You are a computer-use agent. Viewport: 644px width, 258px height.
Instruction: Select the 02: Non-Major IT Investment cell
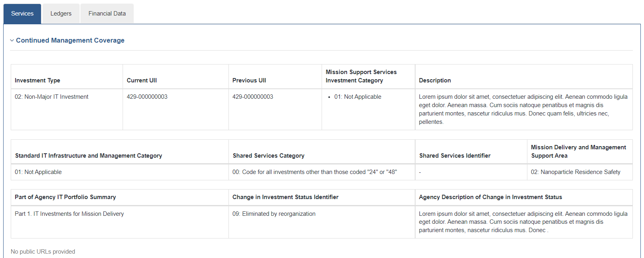click(51, 97)
